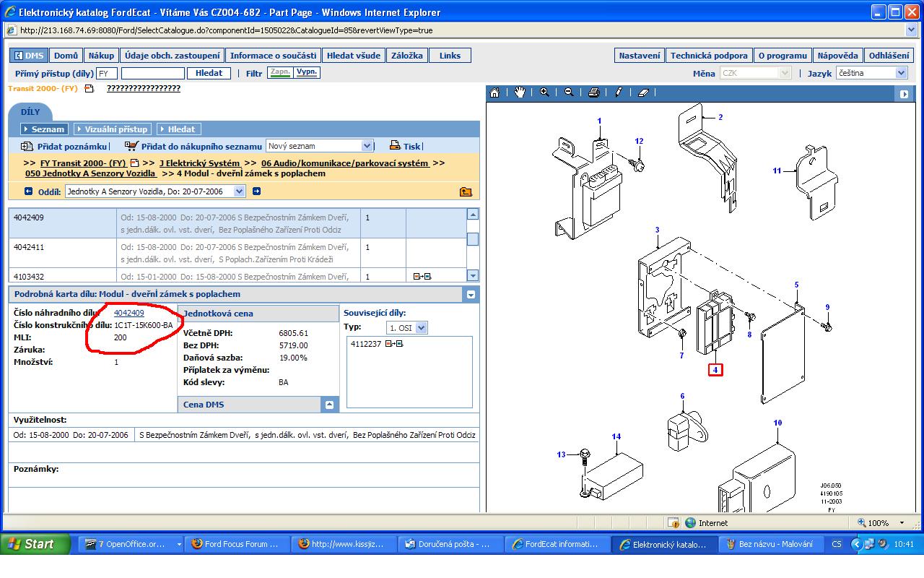
Task: Turn filter off with Vypn. button
Action: coord(307,73)
